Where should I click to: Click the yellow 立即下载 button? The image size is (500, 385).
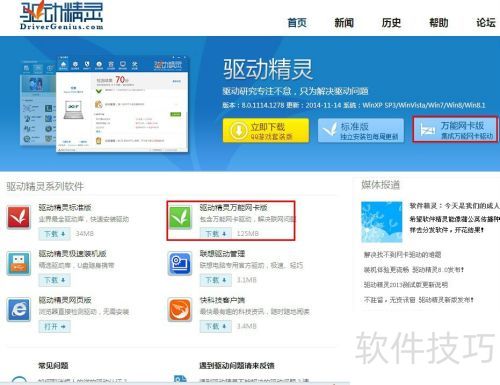tap(266, 131)
